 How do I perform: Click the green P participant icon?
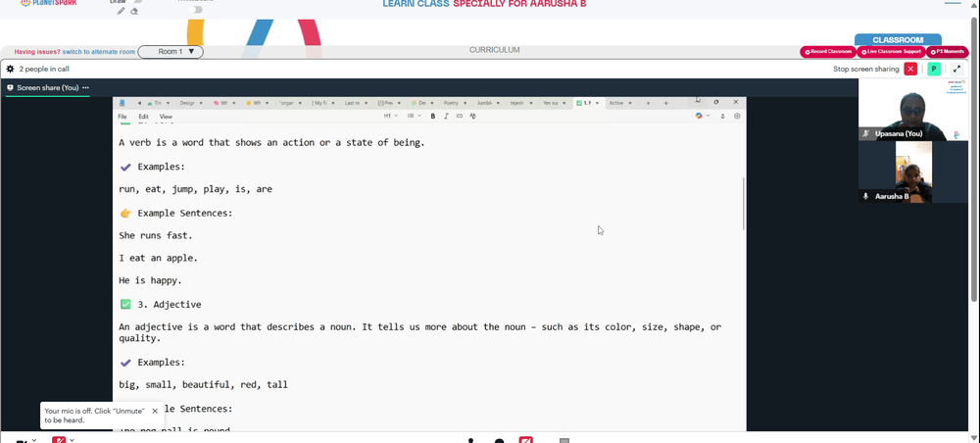tap(934, 69)
